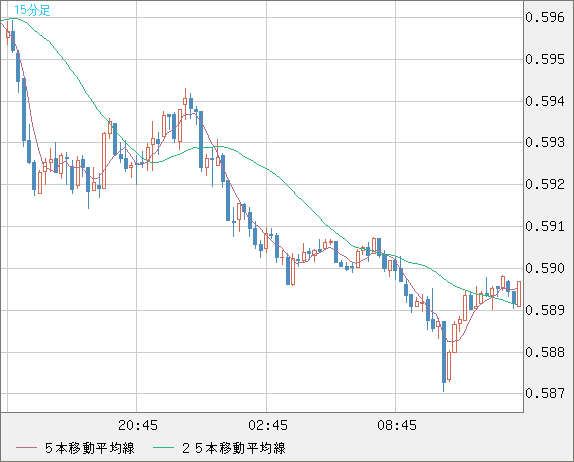Click the 0.592 price axis label
The height and width of the screenshot is (462, 574).
pos(545,184)
